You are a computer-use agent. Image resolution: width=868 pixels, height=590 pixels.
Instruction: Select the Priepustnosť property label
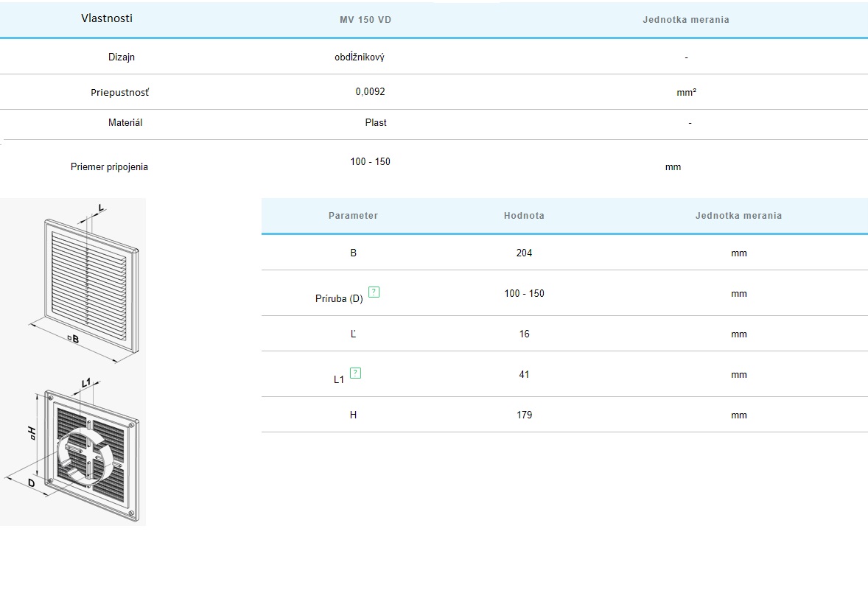[120, 93]
